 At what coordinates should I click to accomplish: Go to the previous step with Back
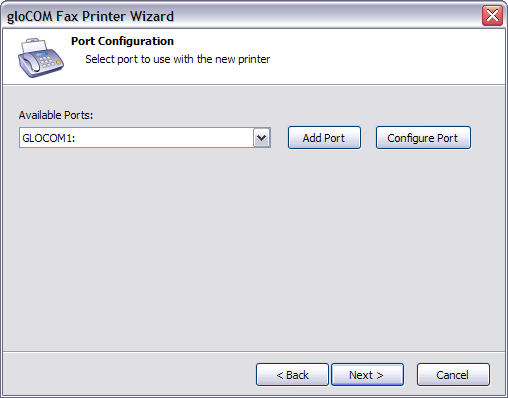tap(292, 375)
